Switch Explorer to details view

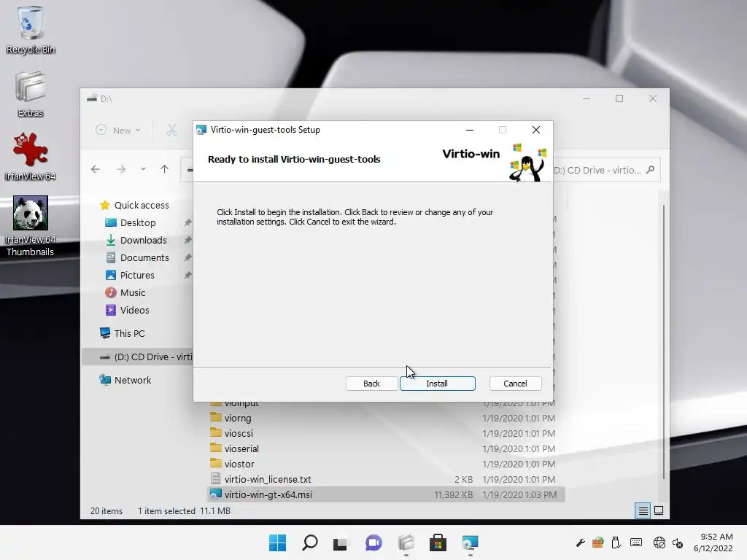[643, 511]
